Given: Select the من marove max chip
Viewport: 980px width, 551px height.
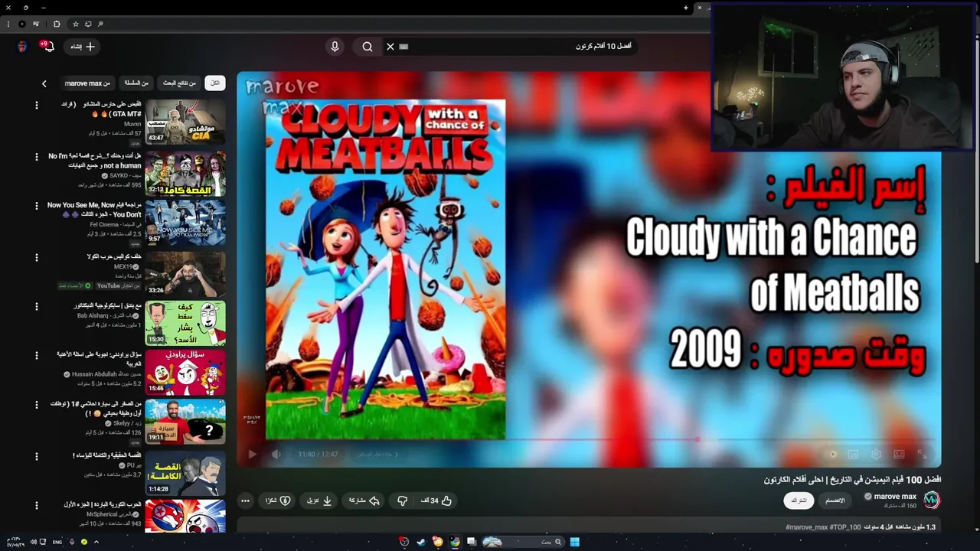Looking at the screenshot, I should (x=87, y=83).
